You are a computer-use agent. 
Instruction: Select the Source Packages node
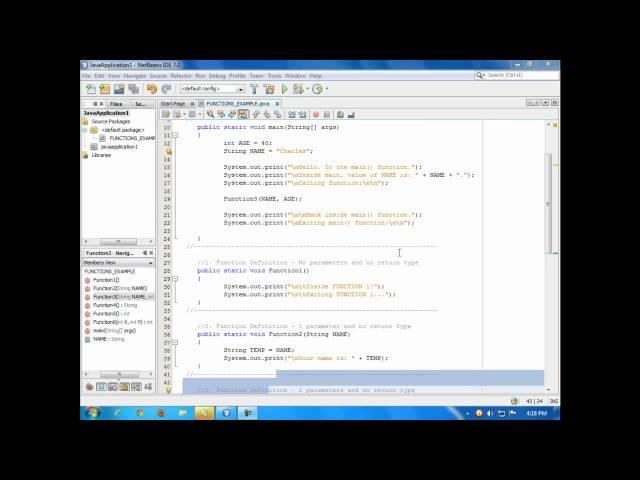[111, 122]
